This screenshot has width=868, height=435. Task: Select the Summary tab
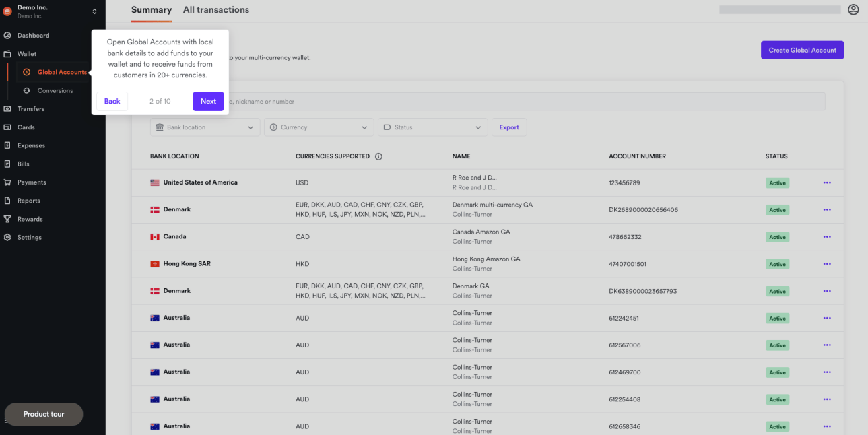coord(151,9)
